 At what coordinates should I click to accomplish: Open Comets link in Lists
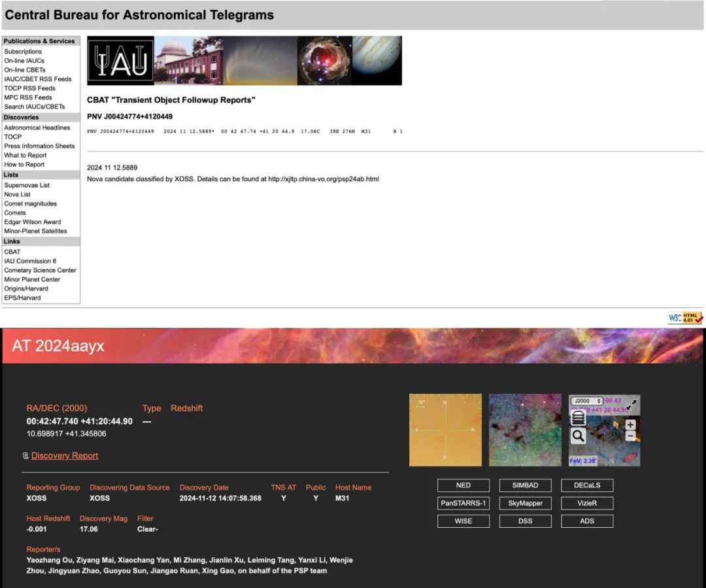[x=15, y=213]
